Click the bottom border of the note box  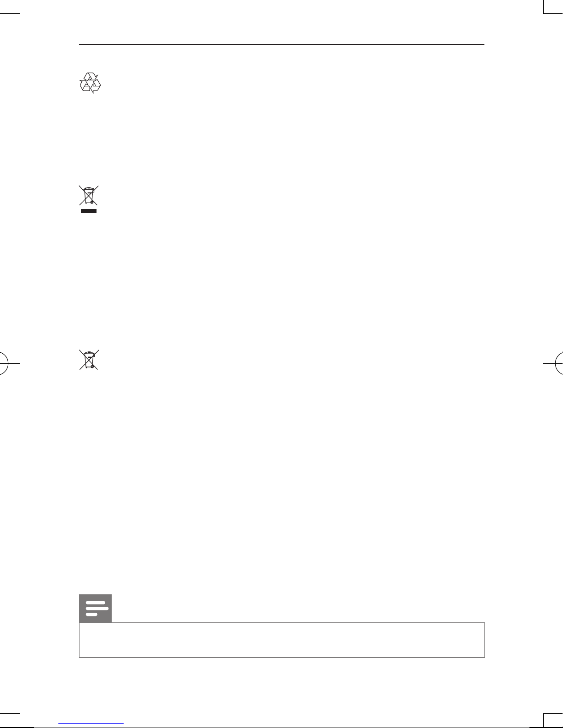click(x=282, y=657)
